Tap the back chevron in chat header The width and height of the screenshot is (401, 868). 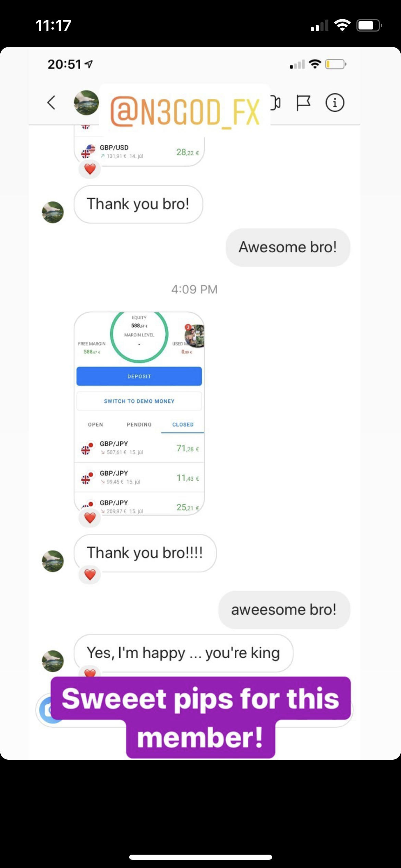pos(51,103)
